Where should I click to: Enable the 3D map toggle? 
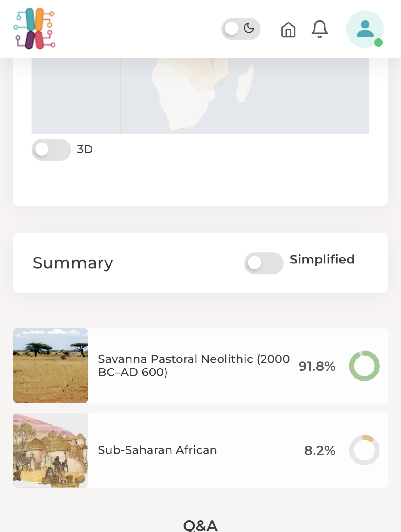(51, 150)
